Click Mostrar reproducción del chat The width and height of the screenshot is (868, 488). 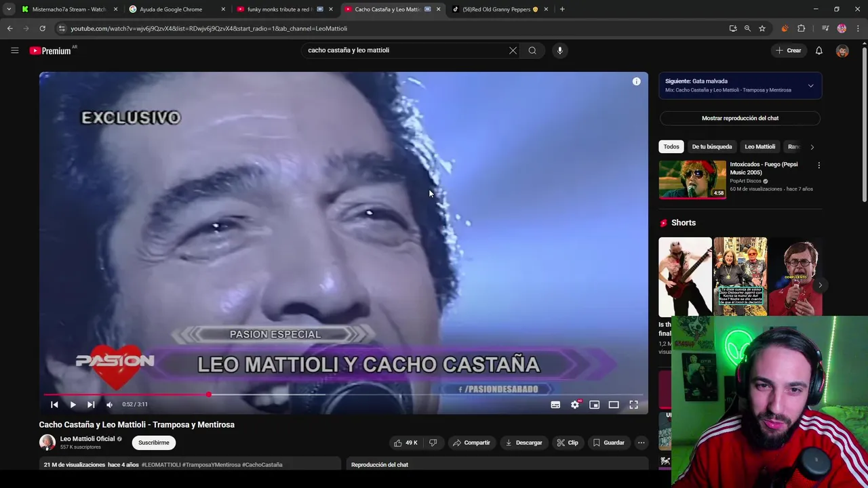740,118
